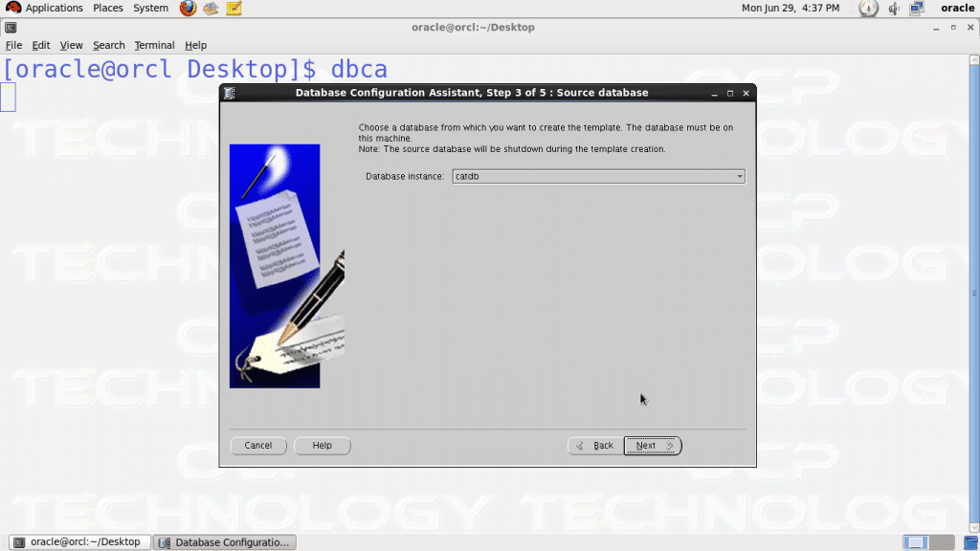Open the Database instance combo box
The height and width of the screenshot is (551, 980).
coord(598,176)
